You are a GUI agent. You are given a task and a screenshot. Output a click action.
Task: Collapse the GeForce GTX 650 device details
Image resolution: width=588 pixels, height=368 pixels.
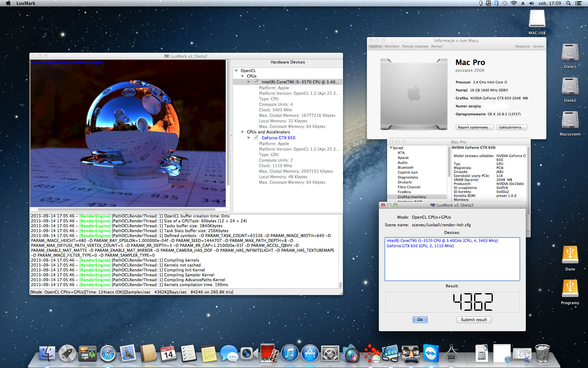[249, 138]
